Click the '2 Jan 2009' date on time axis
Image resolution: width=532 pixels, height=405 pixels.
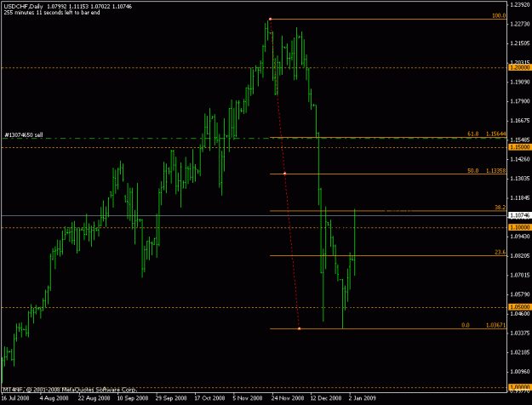pyautogui.click(x=363, y=398)
